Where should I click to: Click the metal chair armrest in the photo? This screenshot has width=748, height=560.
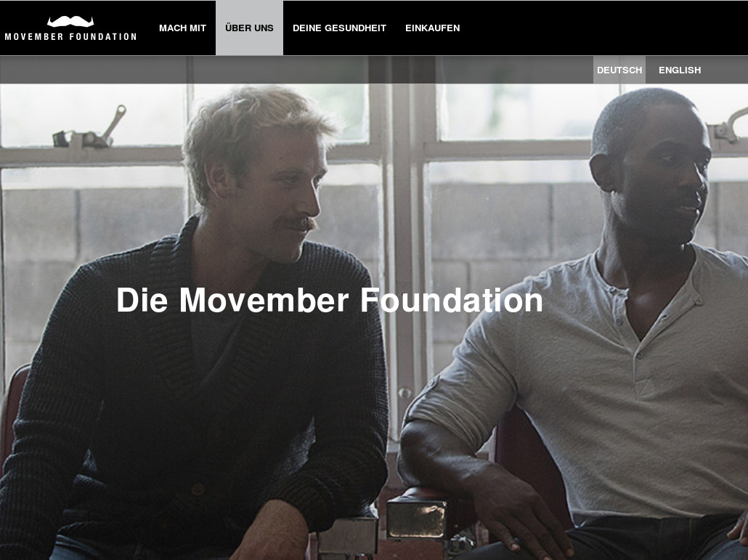click(x=416, y=517)
